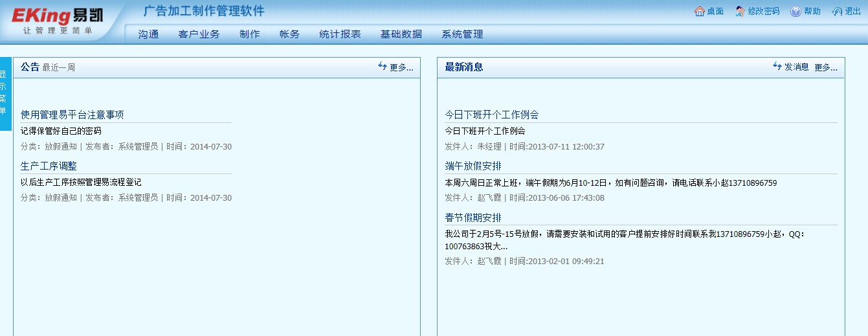Open the 系统管理 menu
868x336 pixels.
[462, 34]
